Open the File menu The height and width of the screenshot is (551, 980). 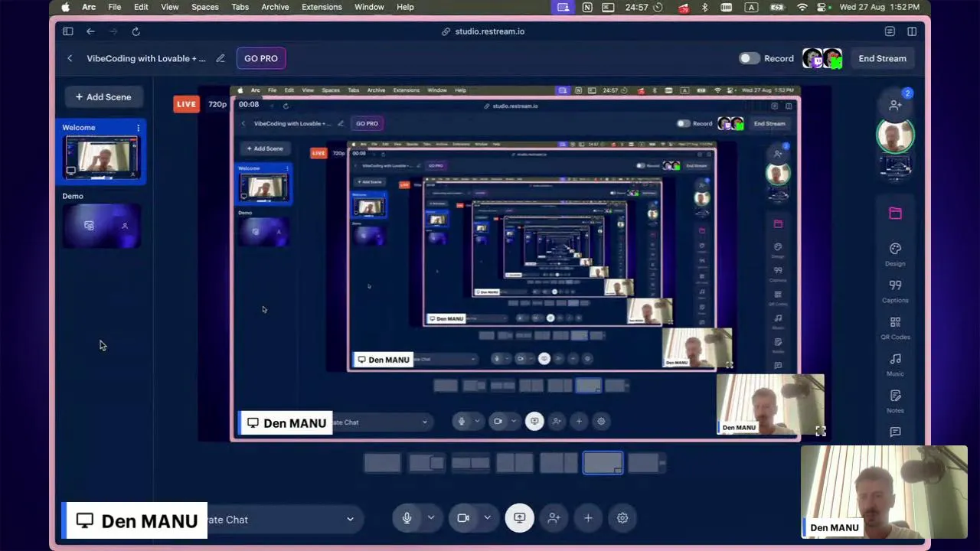pyautogui.click(x=114, y=7)
